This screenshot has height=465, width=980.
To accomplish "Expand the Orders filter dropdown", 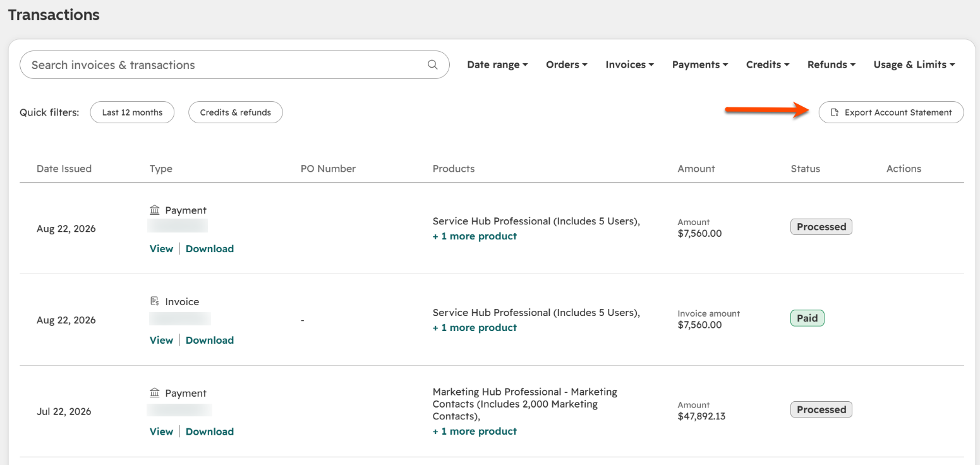I will pos(567,64).
